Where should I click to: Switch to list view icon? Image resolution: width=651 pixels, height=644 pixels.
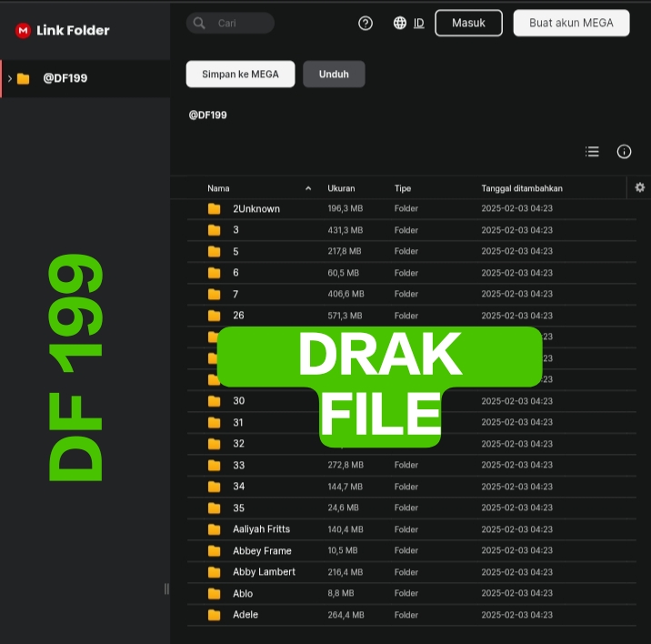592,152
